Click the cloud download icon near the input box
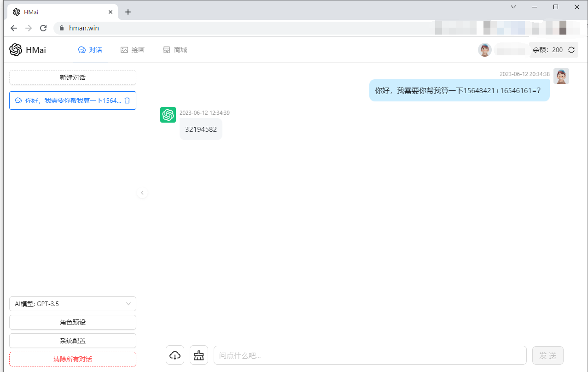588x372 pixels. point(175,355)
